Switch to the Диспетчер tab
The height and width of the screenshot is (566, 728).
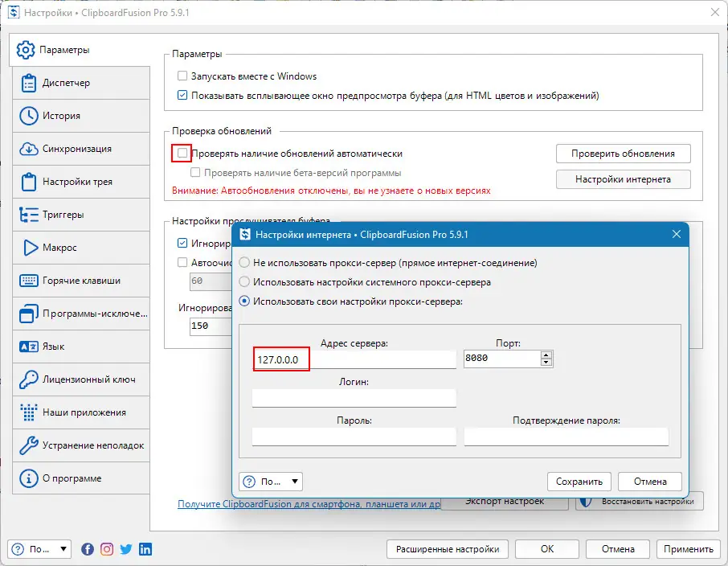81,83
